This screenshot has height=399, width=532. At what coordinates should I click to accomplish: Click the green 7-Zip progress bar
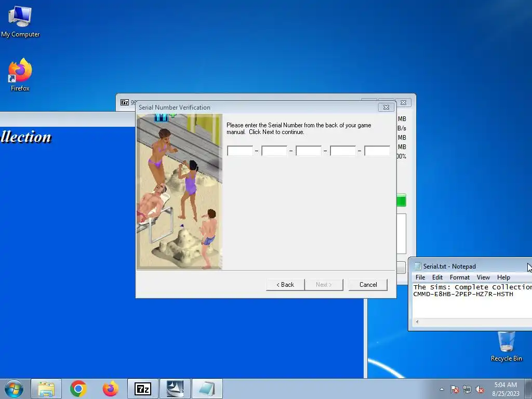point(401,200)
